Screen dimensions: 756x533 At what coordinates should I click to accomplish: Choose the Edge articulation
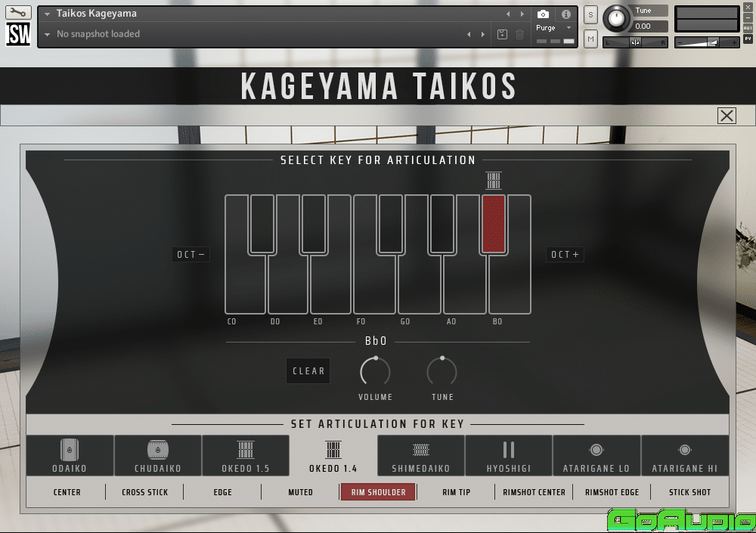pos(223,492)
